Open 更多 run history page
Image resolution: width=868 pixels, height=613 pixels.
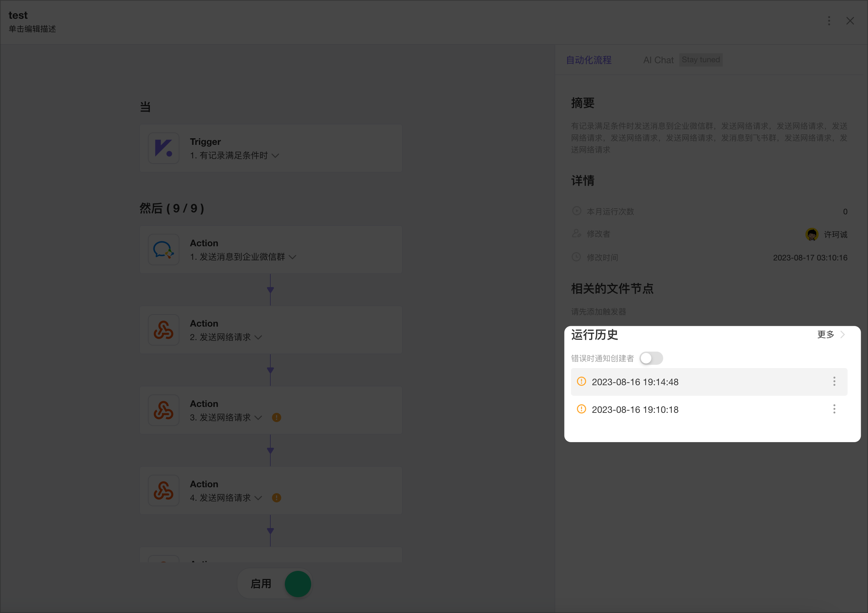tap(826, 334)
